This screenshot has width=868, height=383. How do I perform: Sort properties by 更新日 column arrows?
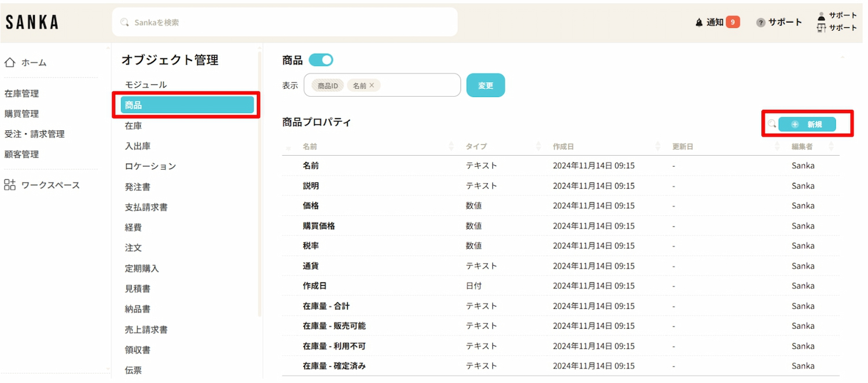(x=777, y=147)
